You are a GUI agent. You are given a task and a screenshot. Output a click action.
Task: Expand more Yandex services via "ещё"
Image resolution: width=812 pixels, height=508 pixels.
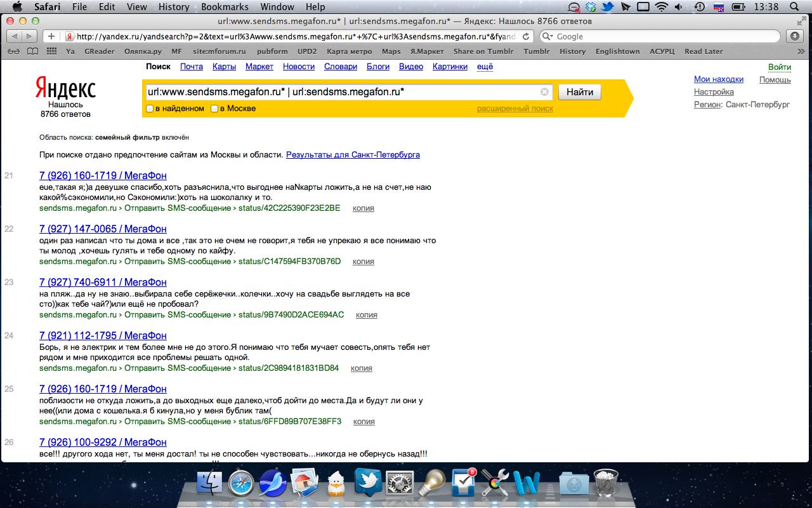(485, 67)
